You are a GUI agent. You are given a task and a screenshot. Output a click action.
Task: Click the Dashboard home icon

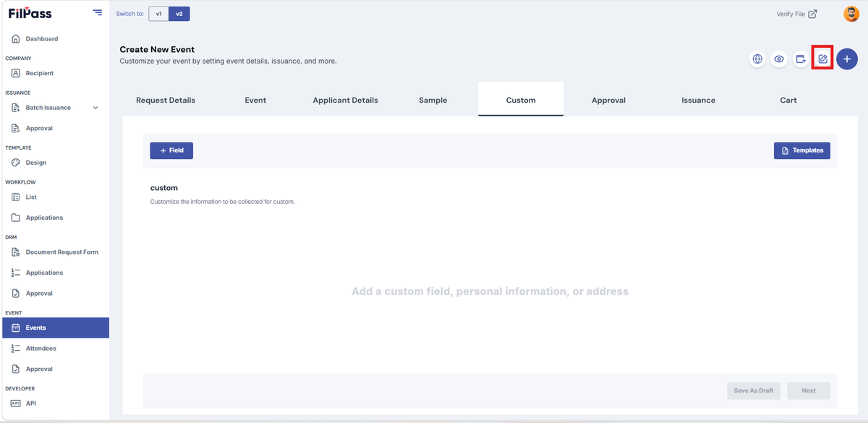click(16, 38)
